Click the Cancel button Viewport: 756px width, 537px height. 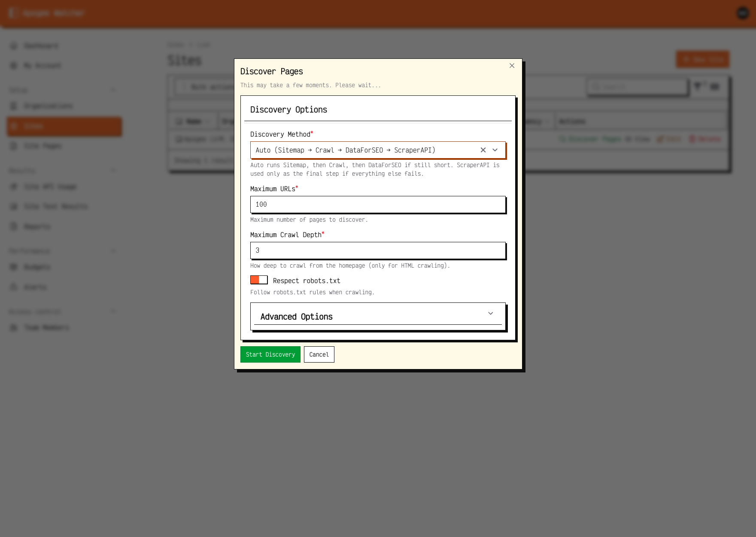point(319,354)
